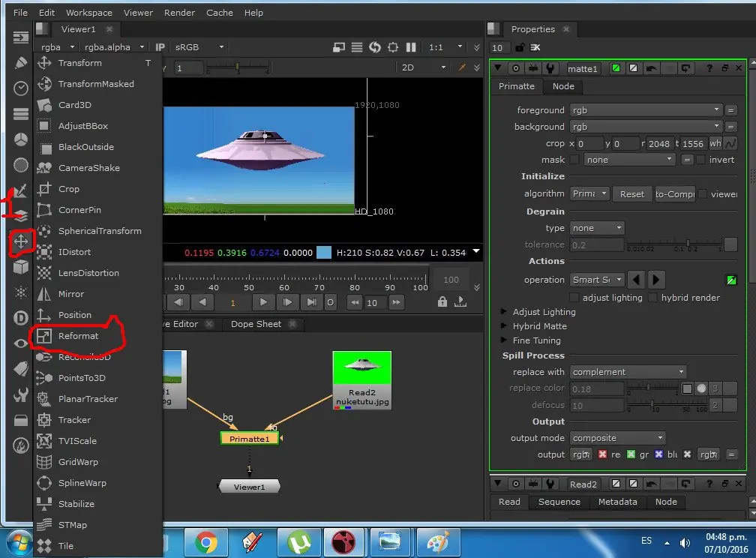Switch to the Dope Sheet tab
The image size is (756, 558).
point(256,324)
